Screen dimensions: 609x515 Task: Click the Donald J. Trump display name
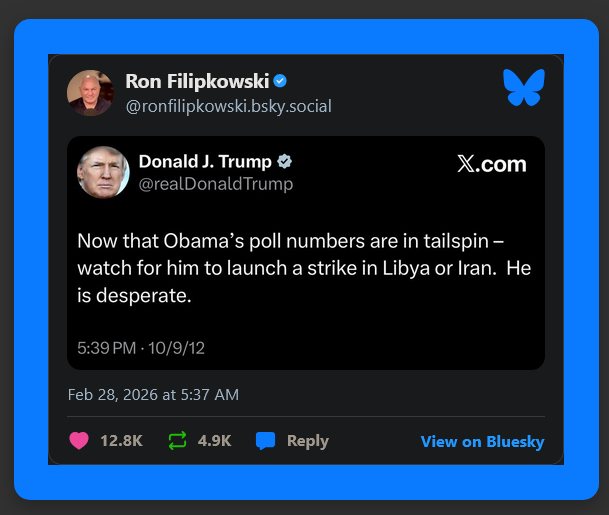pos(205,162)
